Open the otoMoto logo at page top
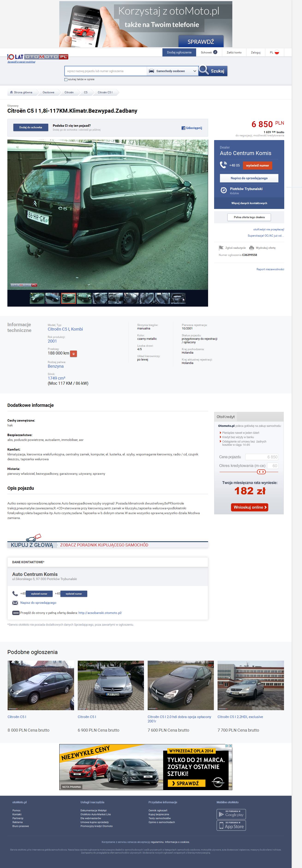 coord(38,57)
